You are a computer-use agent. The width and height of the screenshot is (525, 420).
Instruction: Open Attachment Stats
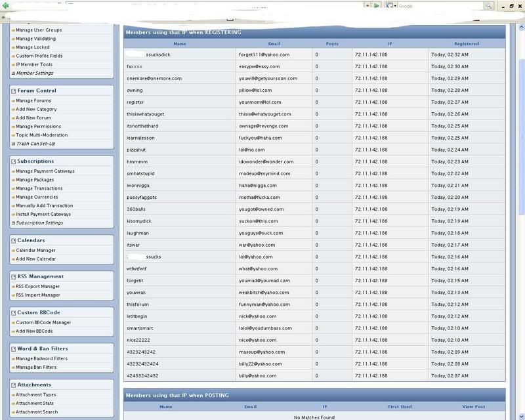(35, 404)
